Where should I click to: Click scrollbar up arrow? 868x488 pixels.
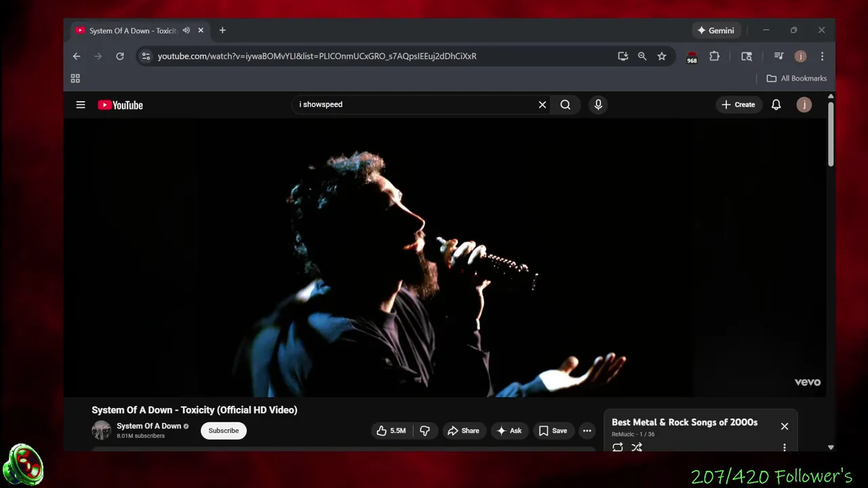pos(831,96)
